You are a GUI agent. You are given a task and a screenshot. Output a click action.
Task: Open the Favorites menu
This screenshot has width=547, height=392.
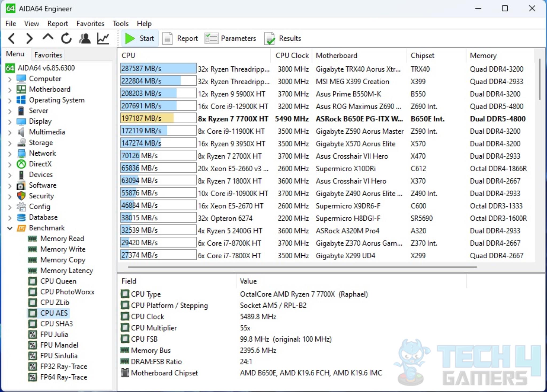(x=90, y=23)
